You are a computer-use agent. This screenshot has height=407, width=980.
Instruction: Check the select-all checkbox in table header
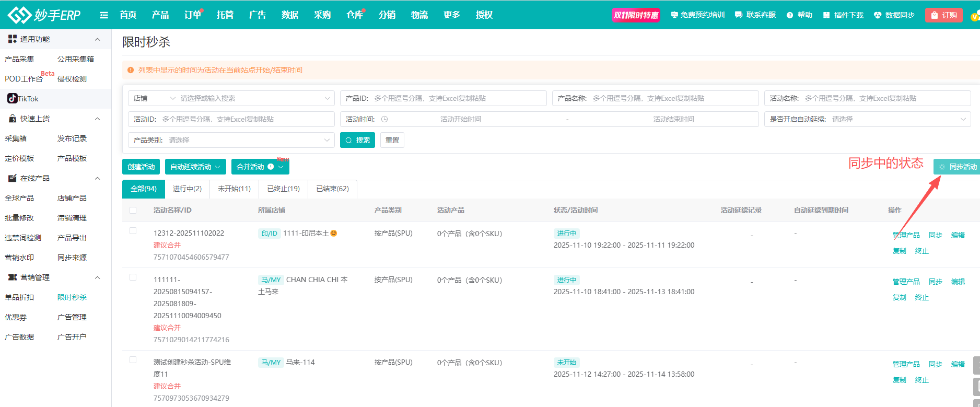click(x=133, y=210)
